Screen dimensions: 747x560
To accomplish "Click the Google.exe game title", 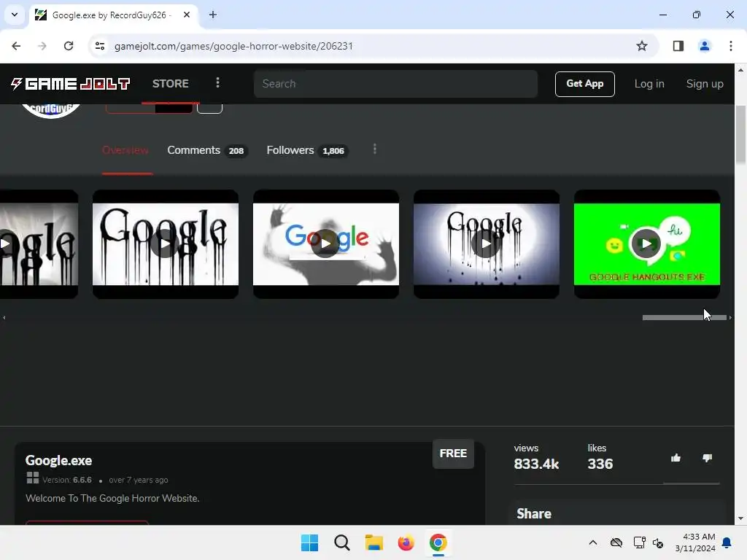I will click(x=58, y=461).
